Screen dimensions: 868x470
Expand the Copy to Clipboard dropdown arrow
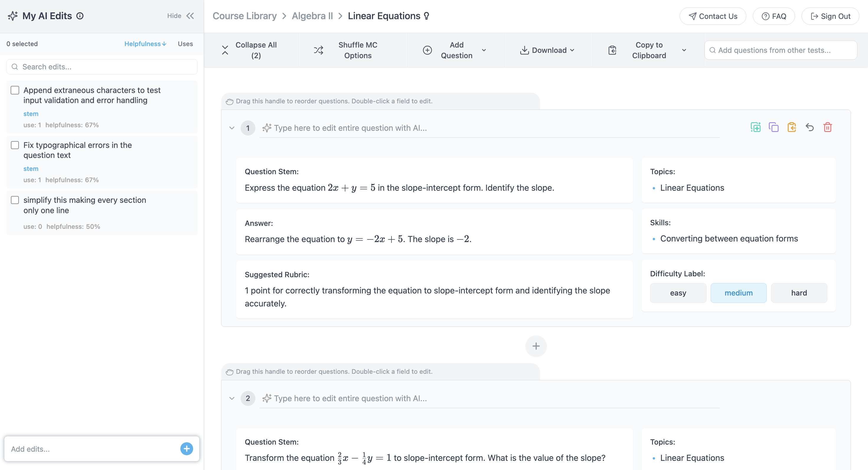tap(684, 50)
